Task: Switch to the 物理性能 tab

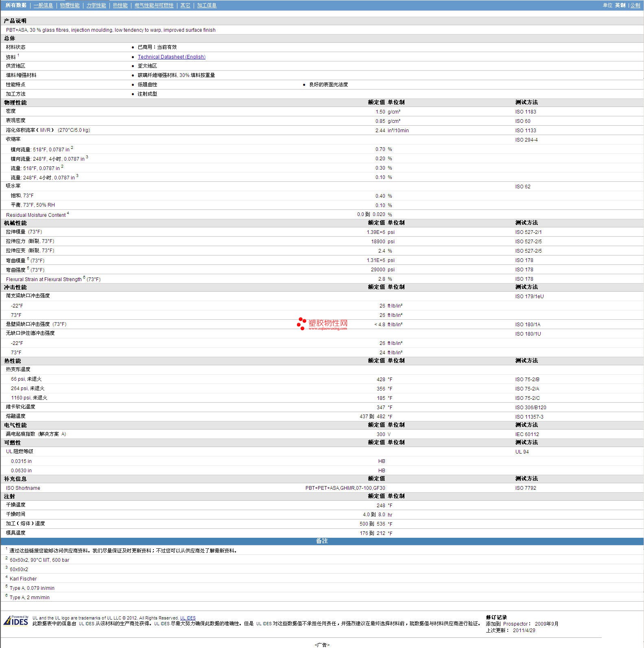Action: 70,5
